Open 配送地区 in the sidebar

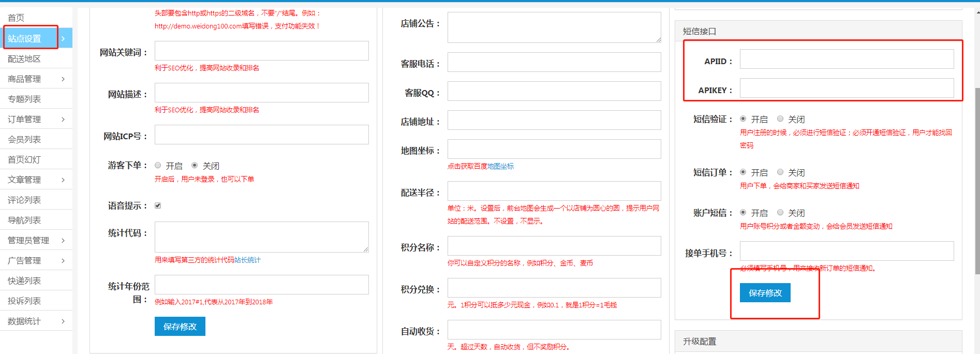click(x=24, y=59)
